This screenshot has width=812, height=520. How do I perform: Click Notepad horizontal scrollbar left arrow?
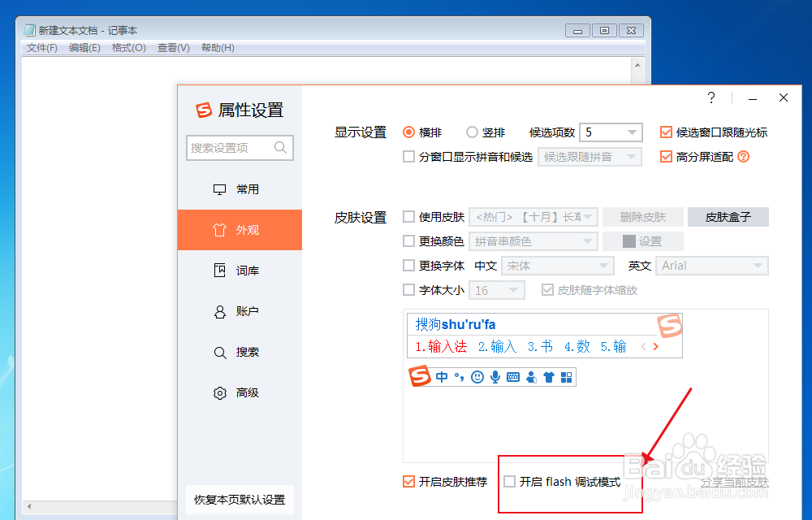pos(29,506)
